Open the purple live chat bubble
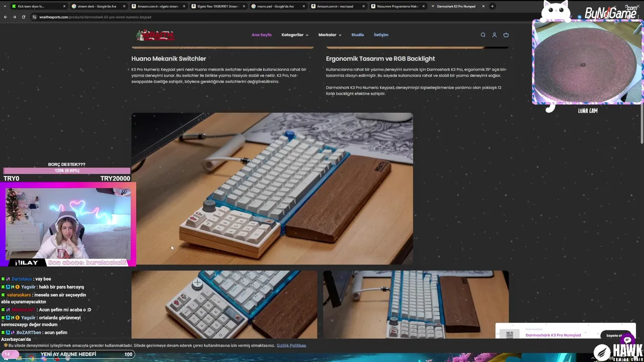The height and width of the screenshot is (362, 644). [627, 340]
